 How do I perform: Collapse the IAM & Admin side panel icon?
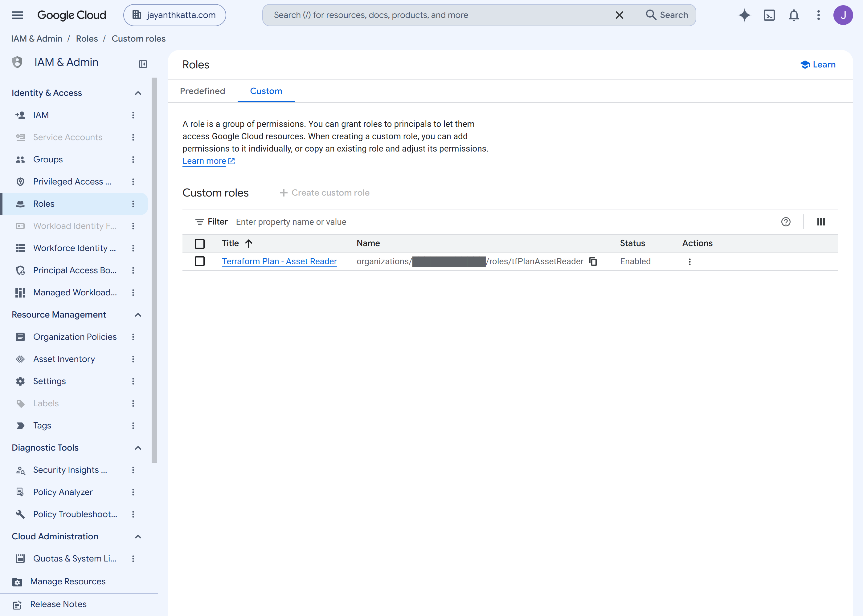click(x=143, y=64)
